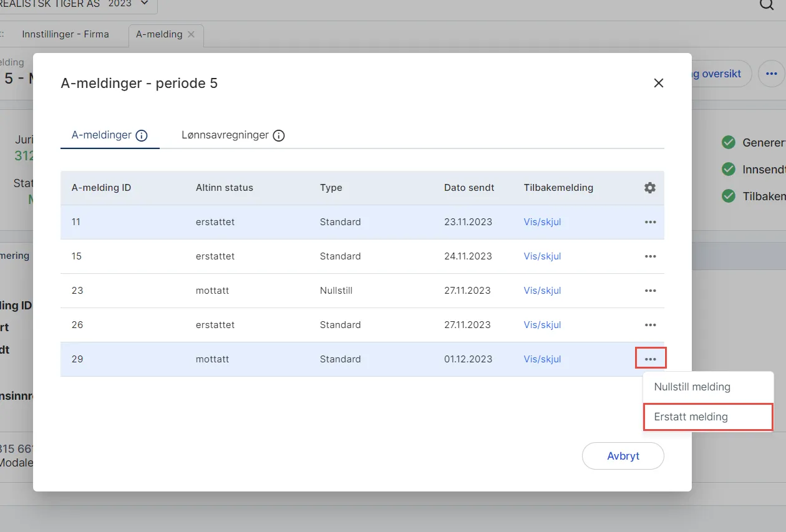Switch to the Lønnsavregninger tab

coord(225,135)
